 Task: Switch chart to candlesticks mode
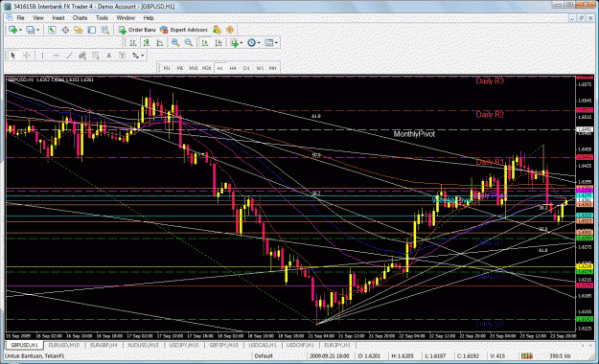tap(147, 43)
